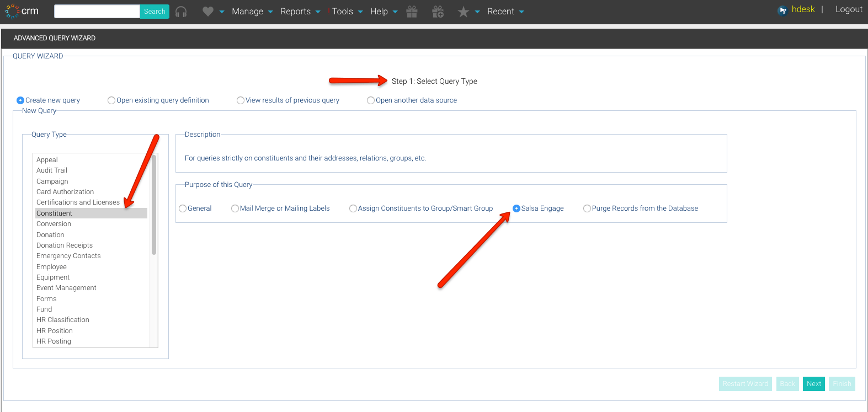
Task: Expand the Recent menu arrow
Action: click(x=521, y=12)
